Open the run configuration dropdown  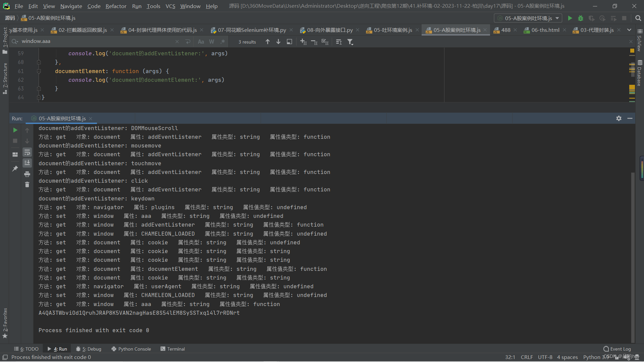[528, 18]
